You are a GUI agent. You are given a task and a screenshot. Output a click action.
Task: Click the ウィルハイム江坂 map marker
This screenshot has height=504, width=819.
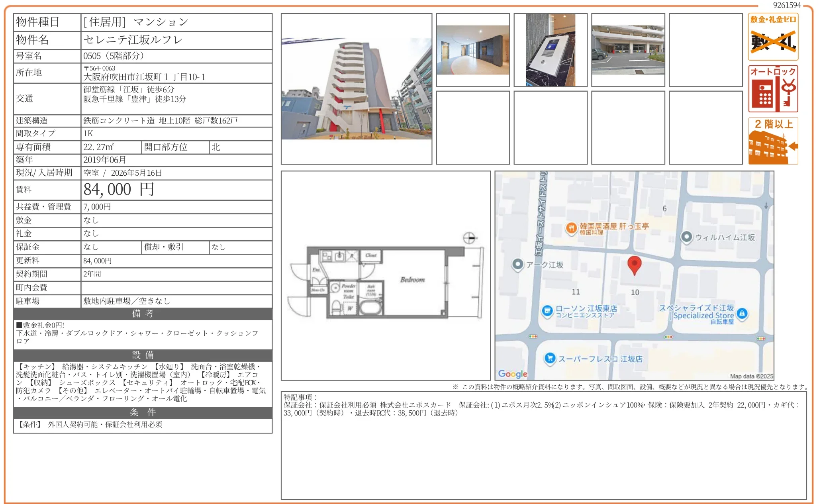[686, 237]
